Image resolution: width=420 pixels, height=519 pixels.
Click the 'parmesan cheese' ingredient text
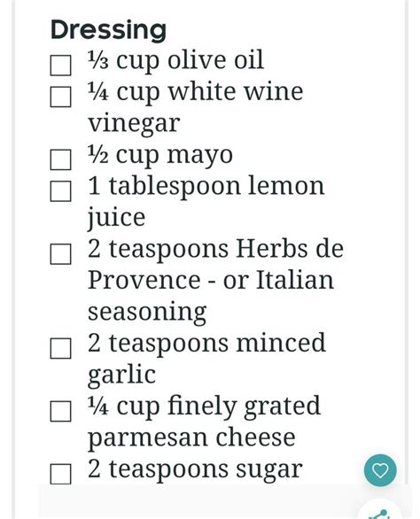191,438
